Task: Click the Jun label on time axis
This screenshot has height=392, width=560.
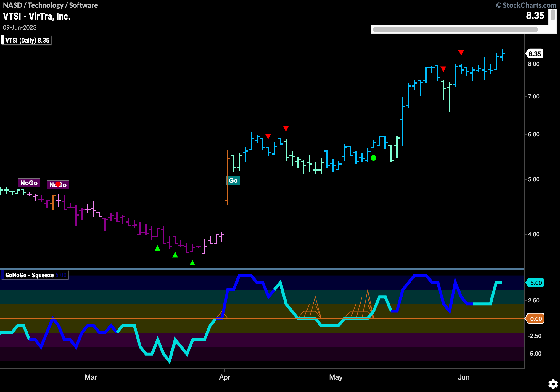Action: (x=464, y=377)
